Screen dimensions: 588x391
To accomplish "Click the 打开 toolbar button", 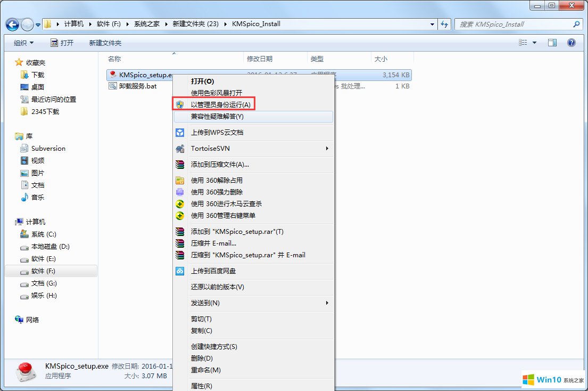I will pyautogui.click(x=62, y=43).
